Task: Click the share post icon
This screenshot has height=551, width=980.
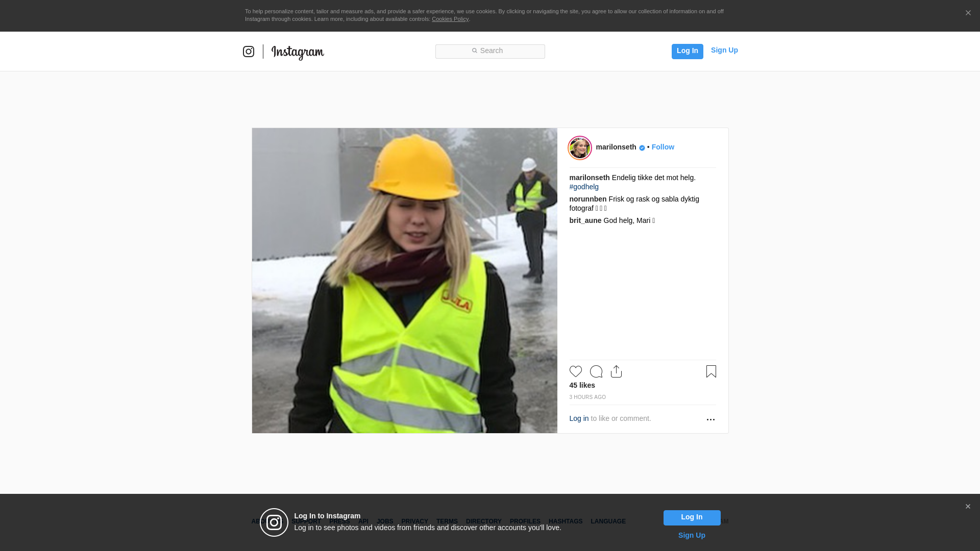Action: point(616,371)
